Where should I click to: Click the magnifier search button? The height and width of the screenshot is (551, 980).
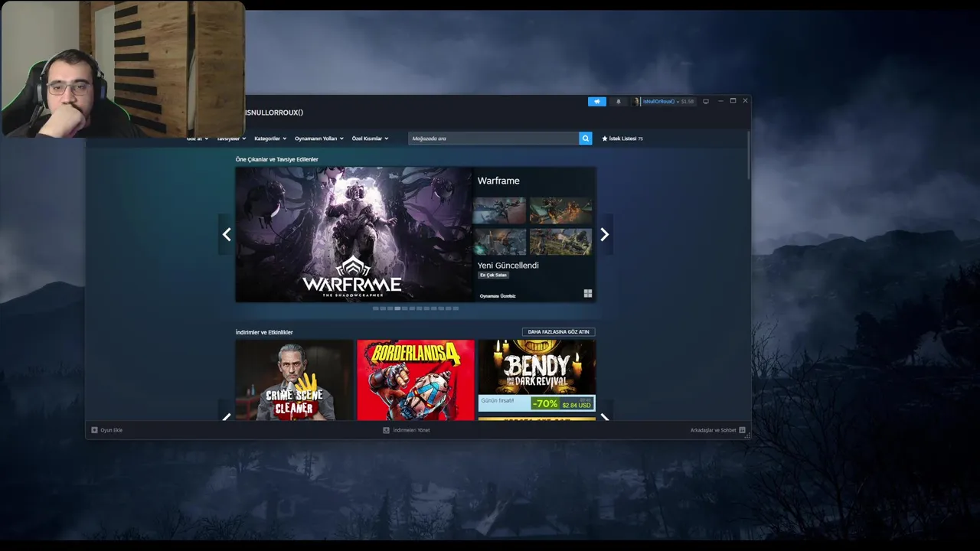click(586, 139)
